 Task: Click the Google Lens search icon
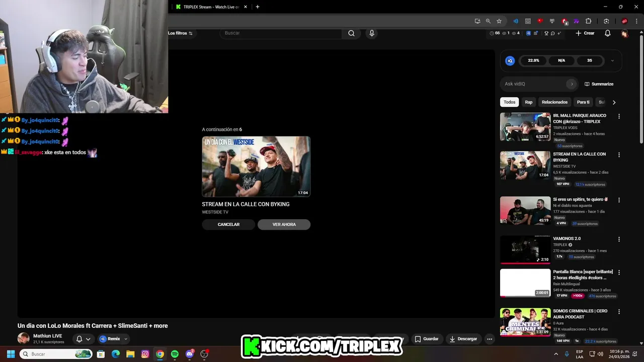coord(606,21)
